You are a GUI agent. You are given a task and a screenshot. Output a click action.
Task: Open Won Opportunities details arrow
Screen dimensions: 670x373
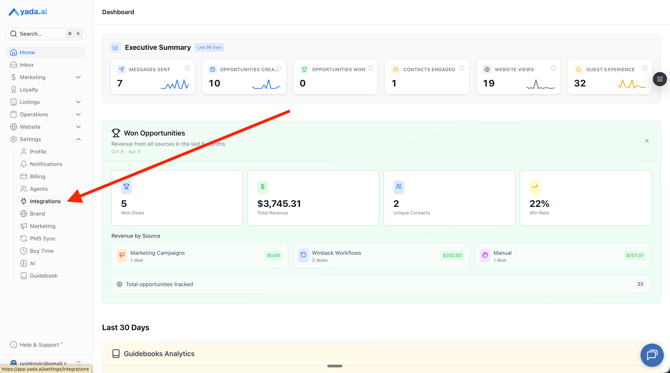pyautogui.click(x=646, y=141)
